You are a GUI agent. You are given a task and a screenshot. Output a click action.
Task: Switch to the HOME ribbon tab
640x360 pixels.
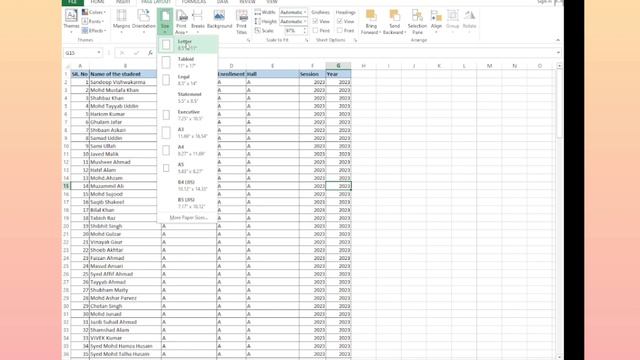tap(98, 2)
